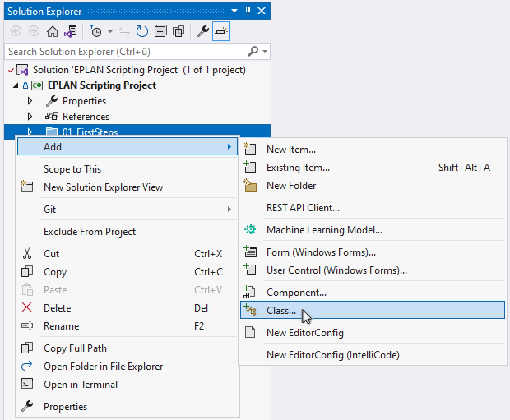This screenshot has width=510, height=420.
Task: Open Properties from the context menu
Action: (128, 406)
